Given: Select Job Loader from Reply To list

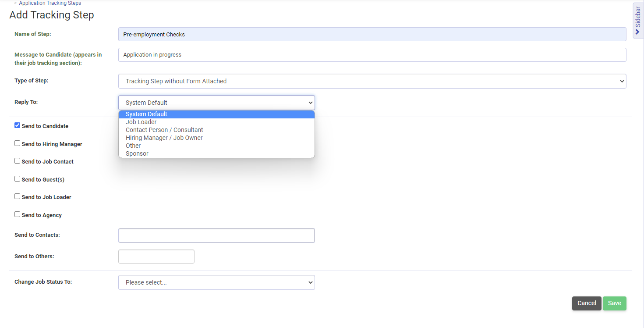Looking at the screenshot, I should click(x=141, y=122).
